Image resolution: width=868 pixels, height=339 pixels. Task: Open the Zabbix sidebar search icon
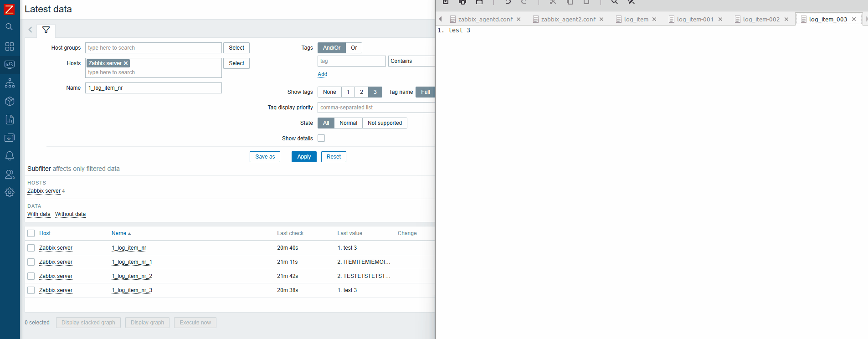[x=9, y=27]
